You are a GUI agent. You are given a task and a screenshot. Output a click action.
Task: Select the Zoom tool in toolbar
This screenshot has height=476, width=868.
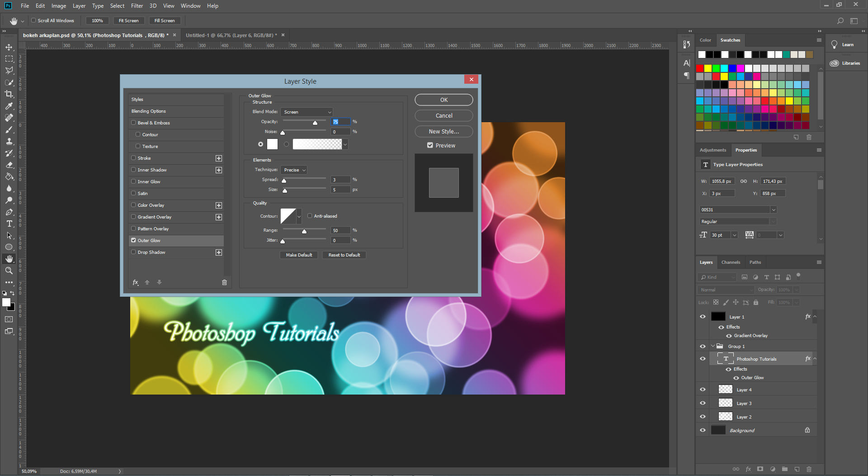click(x=9, y=271)
